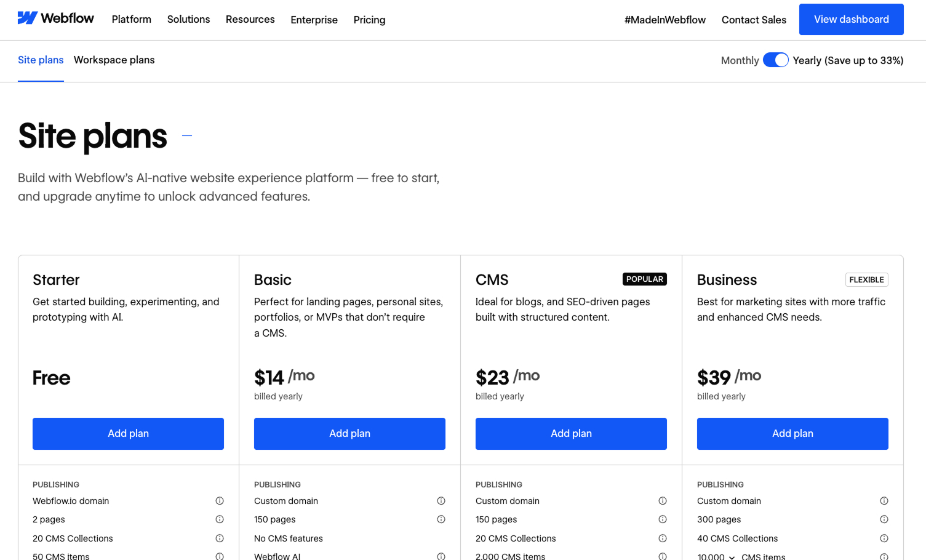Switch to the Workspace plans tab
The image size is (926, 560).
tap(114, 60)
